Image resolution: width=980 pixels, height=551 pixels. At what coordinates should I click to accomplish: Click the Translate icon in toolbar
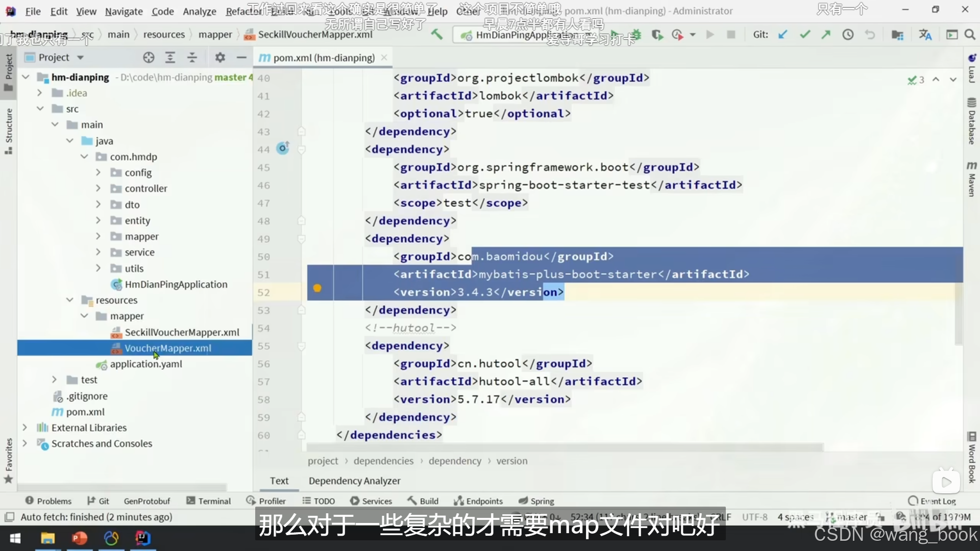[x=925, y=35]
